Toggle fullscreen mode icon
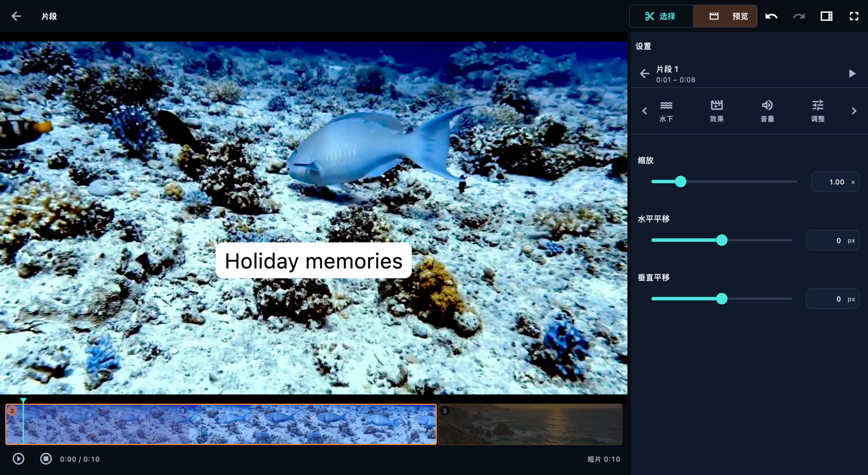 pos(854,16)
